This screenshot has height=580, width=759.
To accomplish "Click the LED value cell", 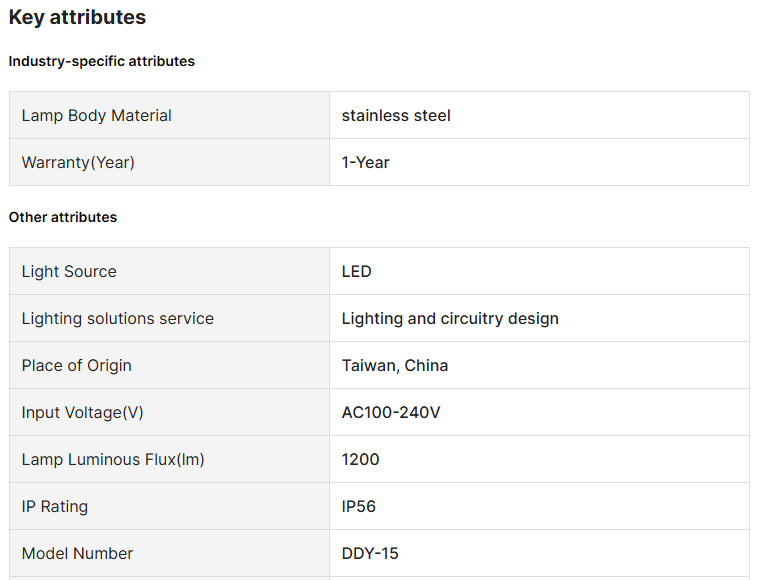I will (x=356, y=272).
